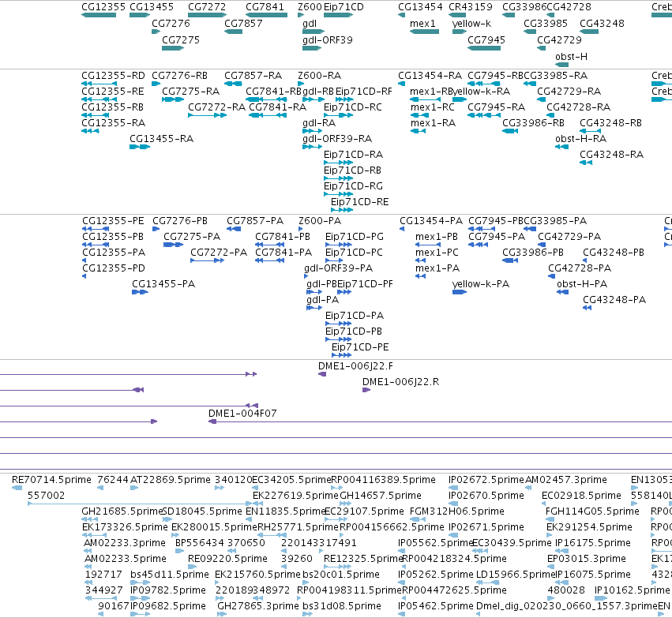672x618 pixels.
Task: Open transcript CG13455-RA
Action: pos(162,139)
